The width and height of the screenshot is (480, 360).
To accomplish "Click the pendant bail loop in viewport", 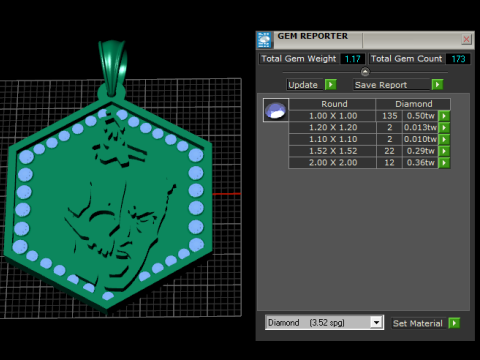I will click(113, 68).
